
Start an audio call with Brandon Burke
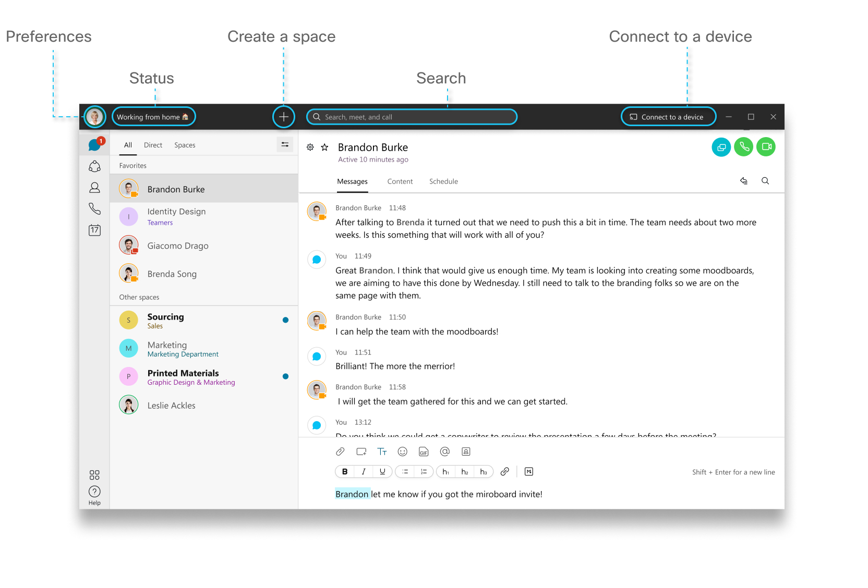(x=744, y=147)
